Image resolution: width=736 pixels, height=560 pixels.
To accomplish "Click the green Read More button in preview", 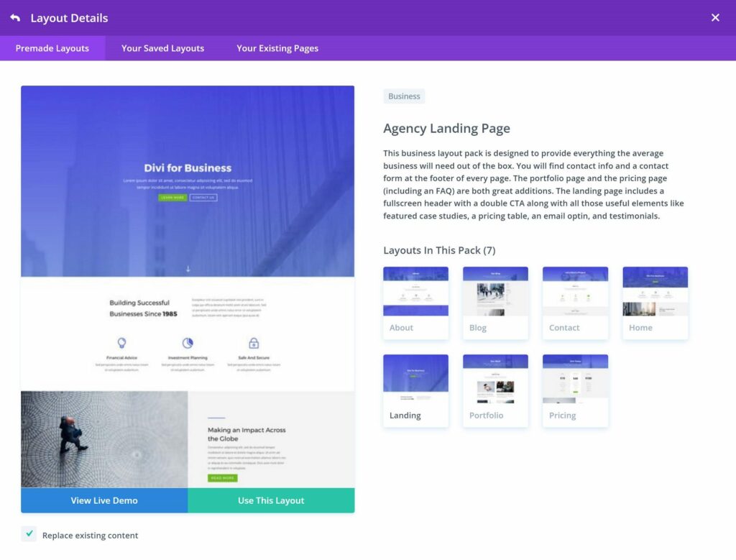I will click(223, 478).
